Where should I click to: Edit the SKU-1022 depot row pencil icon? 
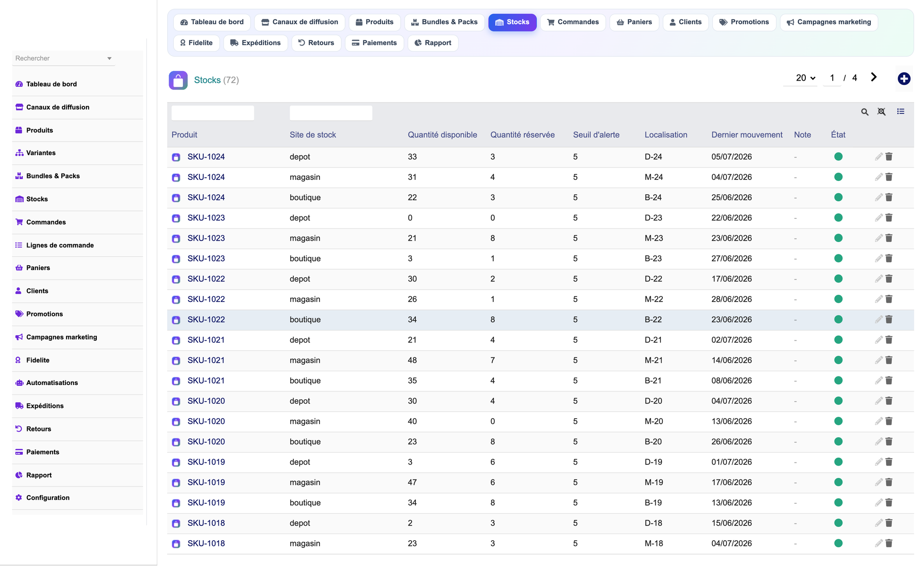(878, 279)
